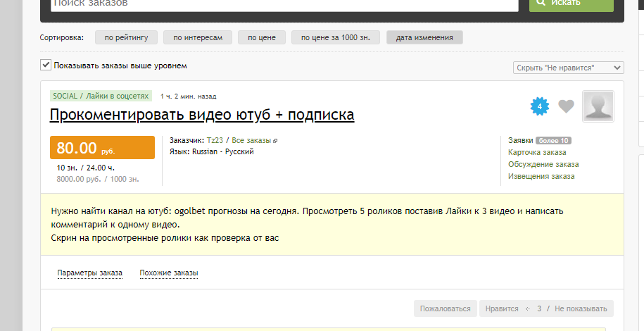
Task: Open Карточка заказа link
Action: pos(537,152)
